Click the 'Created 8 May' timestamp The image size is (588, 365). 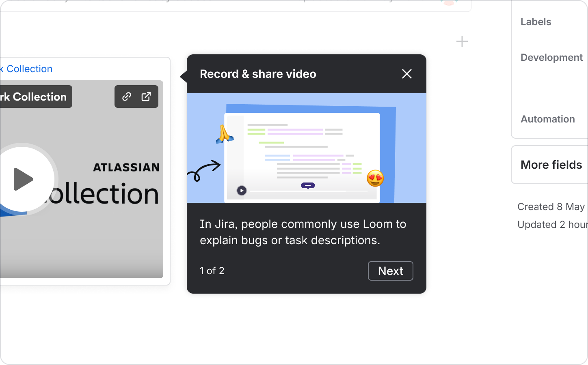(551, 207)
